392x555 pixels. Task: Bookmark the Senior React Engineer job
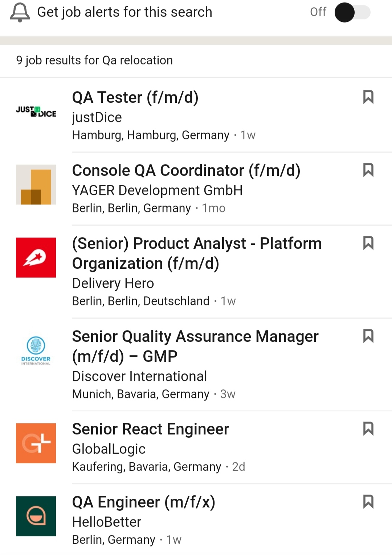pos(368,429)
